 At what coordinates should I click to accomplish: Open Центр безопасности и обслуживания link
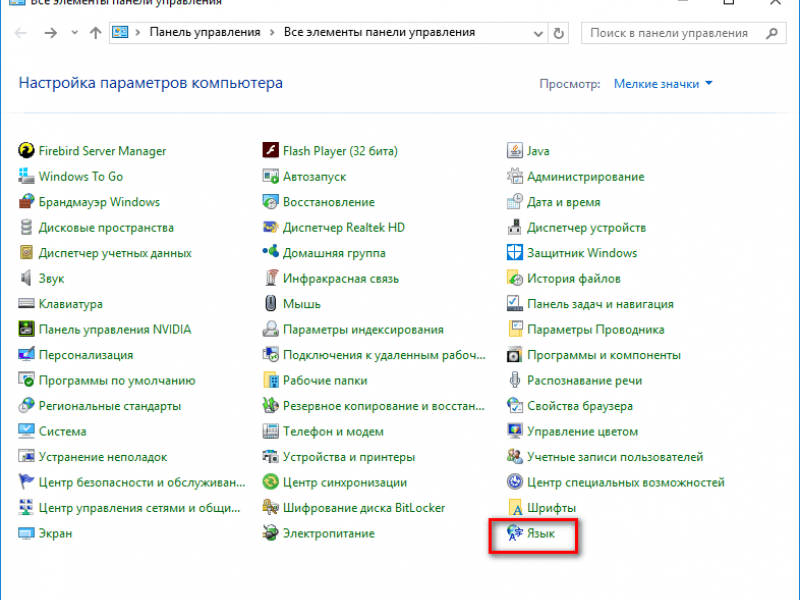point(142,482)
